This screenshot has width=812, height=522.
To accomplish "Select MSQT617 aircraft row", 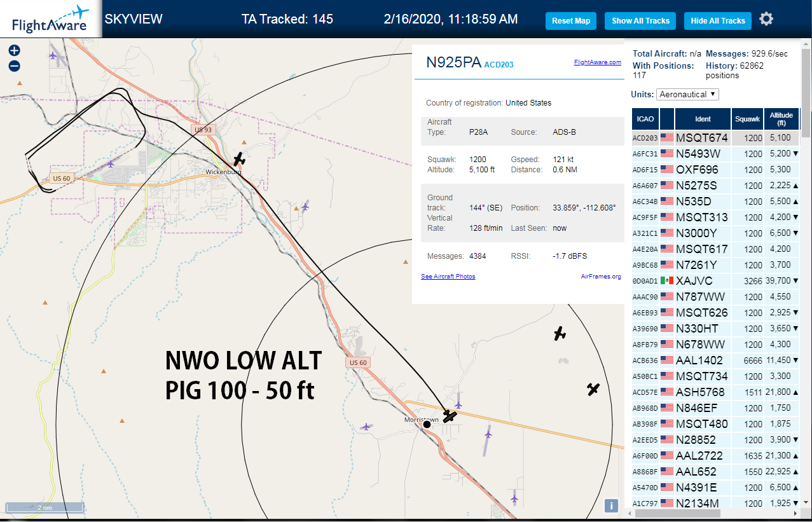I will [x=715, y=249].
